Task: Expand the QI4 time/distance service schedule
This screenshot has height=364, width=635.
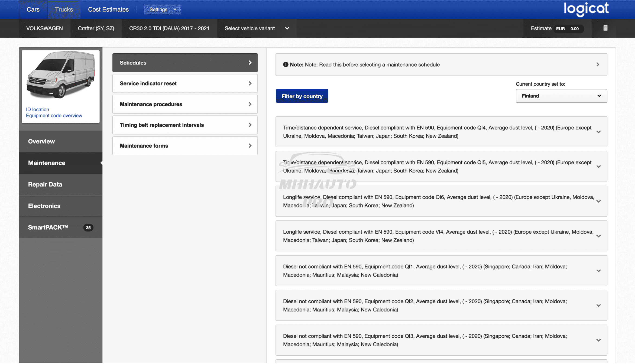Action: (598, 132)
